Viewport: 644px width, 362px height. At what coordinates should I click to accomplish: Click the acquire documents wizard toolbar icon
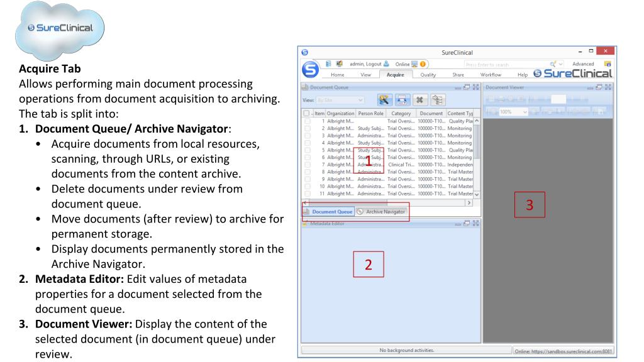click(384, 100)
